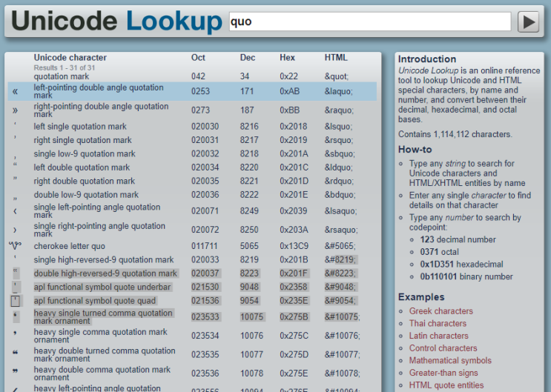Click the Cherokee letter quo glyph
Screen dimensions: 551x392
point(15,246)
